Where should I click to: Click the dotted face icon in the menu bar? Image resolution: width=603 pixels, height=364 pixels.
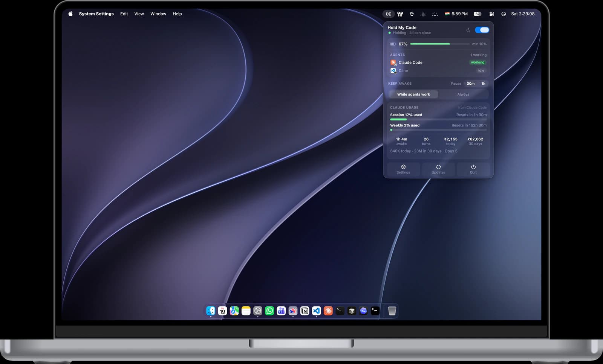click(x=435, y=14)
